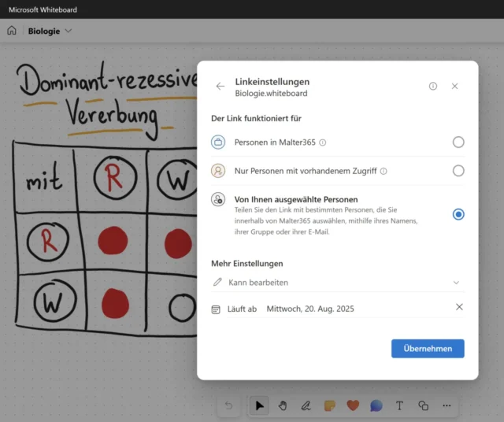Add a yellow sticky note
The height and width of the screenshot is (422, 504).
[329, 405]
